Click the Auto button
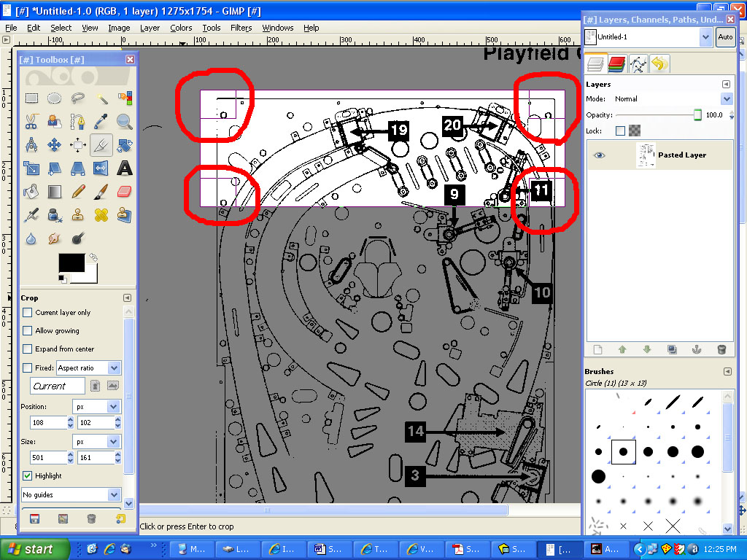This screenshot has width=747, height=560. click(x=724, y=36)
